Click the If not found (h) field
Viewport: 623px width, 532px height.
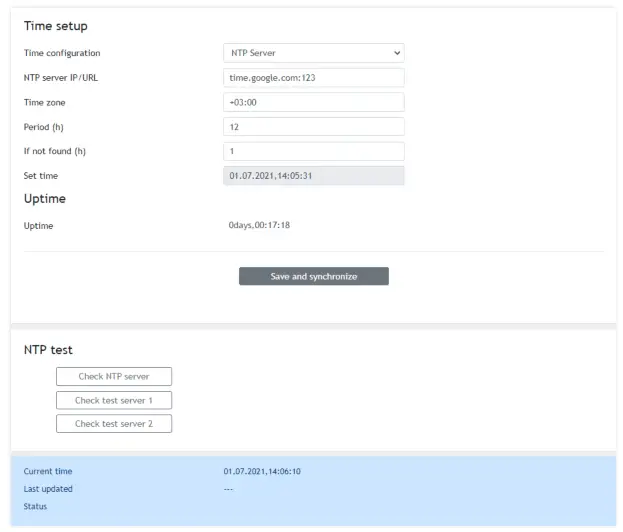pos(313,151)
